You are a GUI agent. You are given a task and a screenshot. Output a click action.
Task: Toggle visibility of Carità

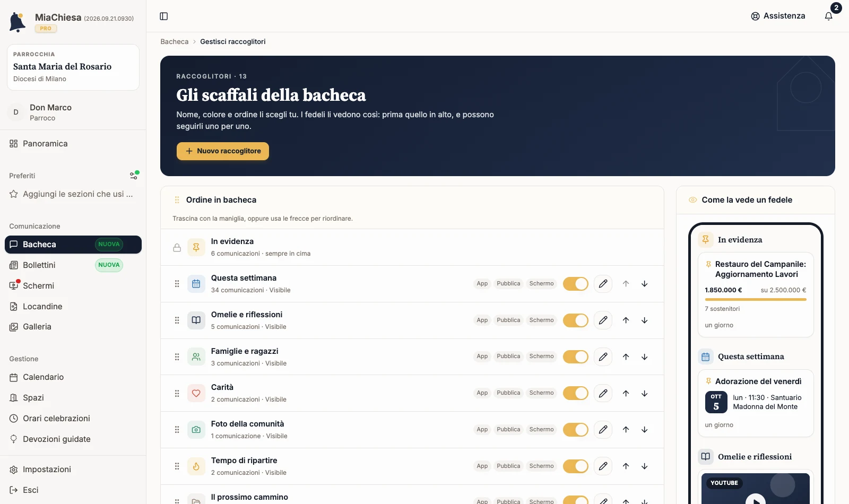pyautogui.click(x=576, y=394)
